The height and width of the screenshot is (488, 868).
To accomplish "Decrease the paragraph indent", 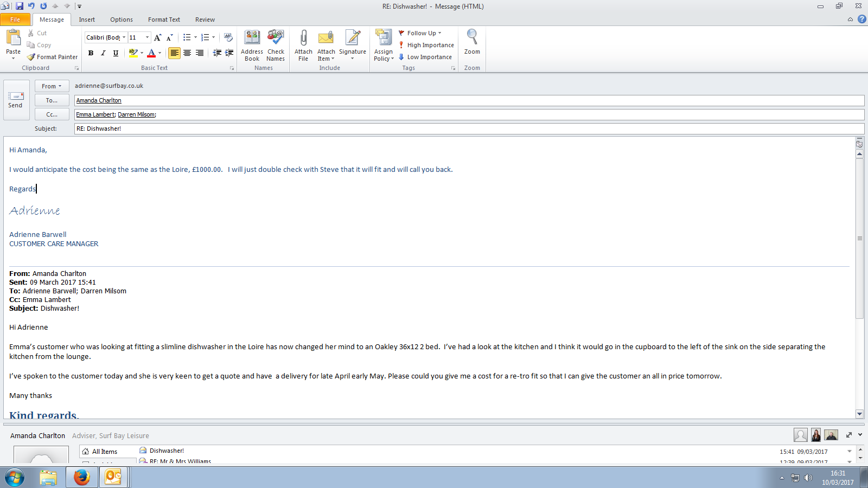I will point(217,53).
